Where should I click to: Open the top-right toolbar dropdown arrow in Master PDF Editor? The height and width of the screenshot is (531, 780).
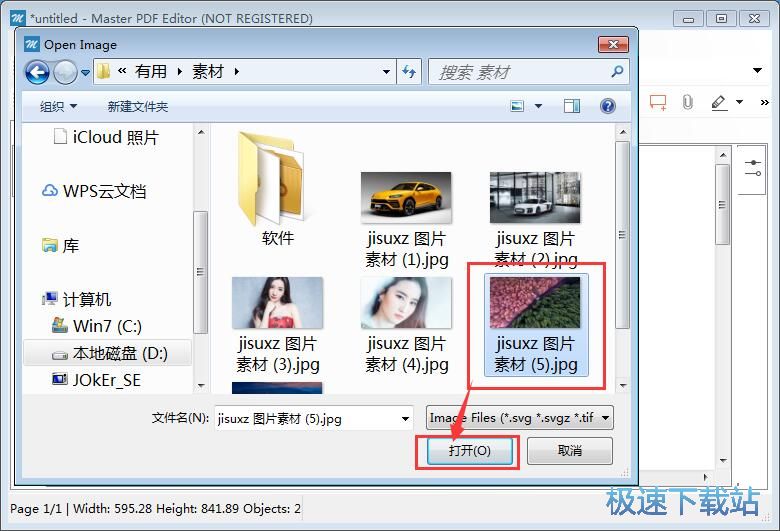[757, 70]
